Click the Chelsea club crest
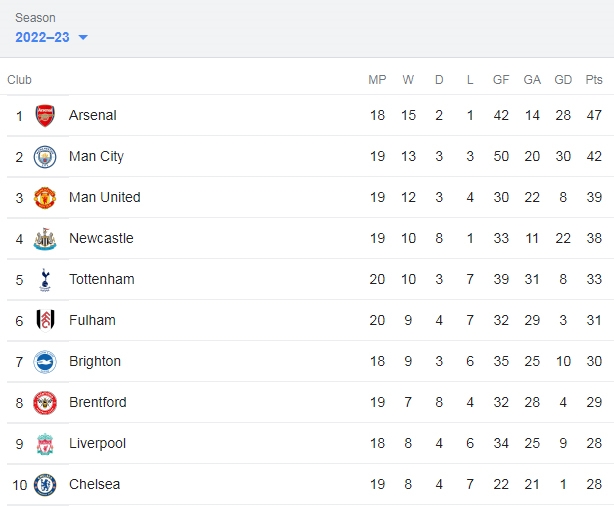This screenshot has width=614, height=508. 45,485
